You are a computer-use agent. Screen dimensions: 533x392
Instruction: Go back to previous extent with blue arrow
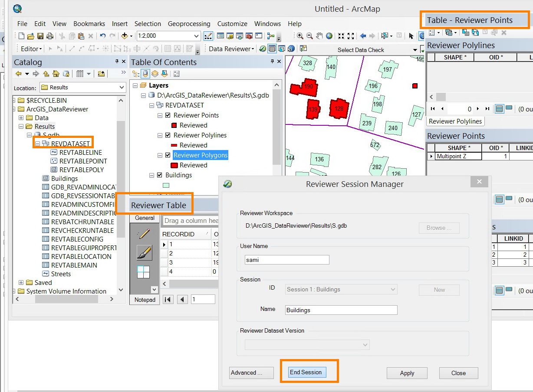coord(363,36)
